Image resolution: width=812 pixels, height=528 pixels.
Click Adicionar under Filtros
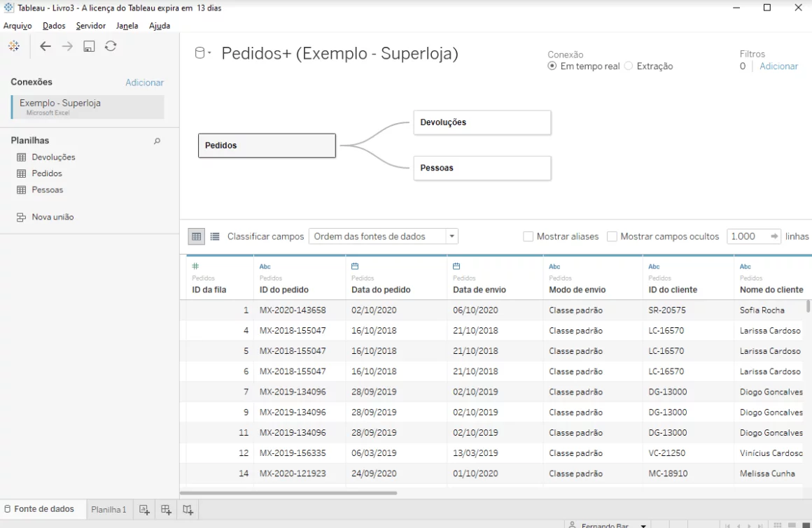pyautogui.click(x=778, y=66)
